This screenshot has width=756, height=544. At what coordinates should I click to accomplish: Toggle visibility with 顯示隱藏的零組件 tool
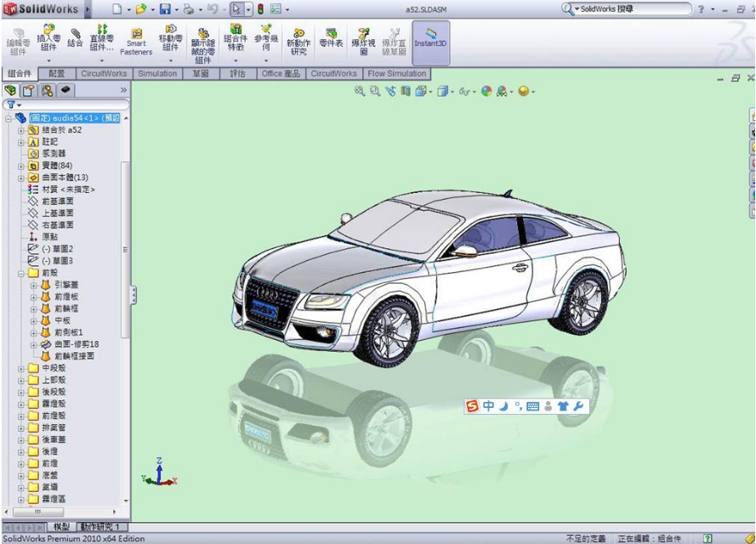[203, 41]
